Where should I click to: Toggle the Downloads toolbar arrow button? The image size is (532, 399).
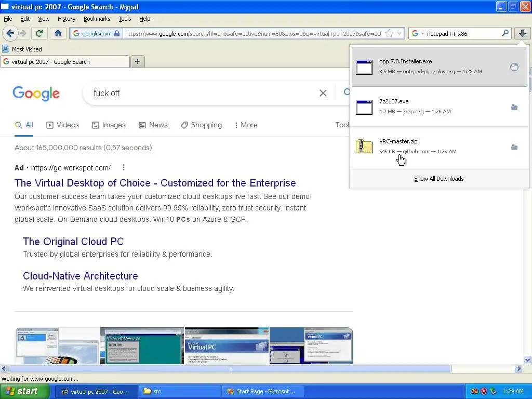(523, 33)
